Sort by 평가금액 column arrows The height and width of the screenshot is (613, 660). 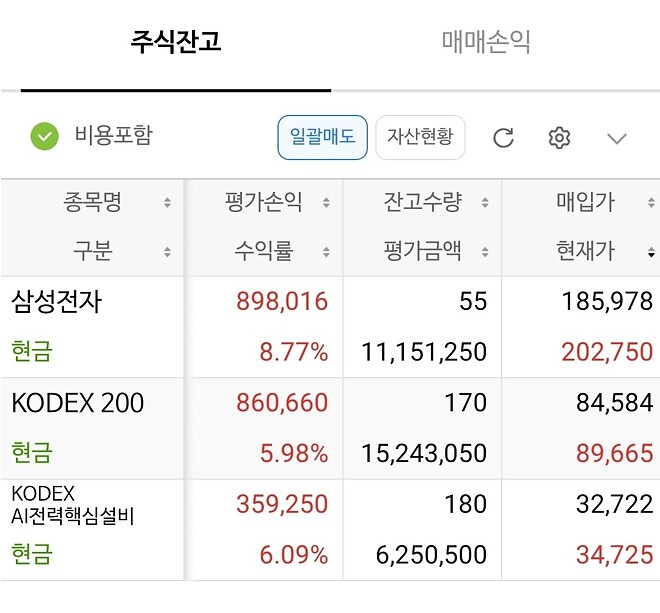point(485,252)
